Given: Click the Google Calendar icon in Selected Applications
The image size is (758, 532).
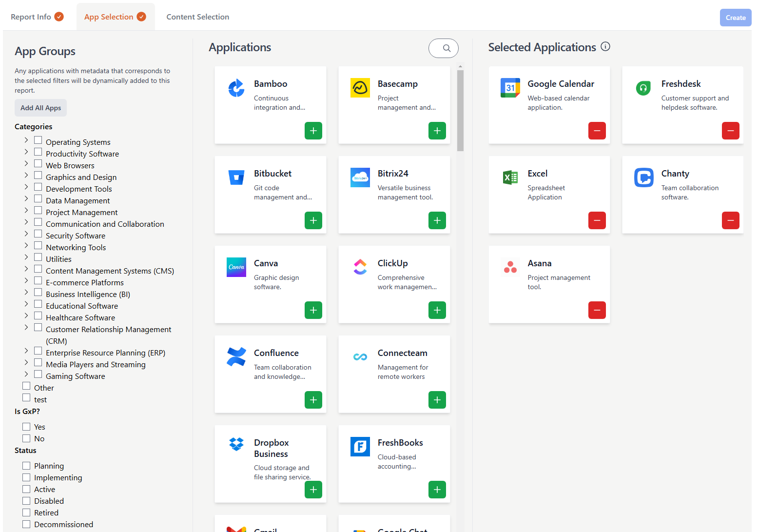Looking at the screenshot, I should tap(510, 88).
